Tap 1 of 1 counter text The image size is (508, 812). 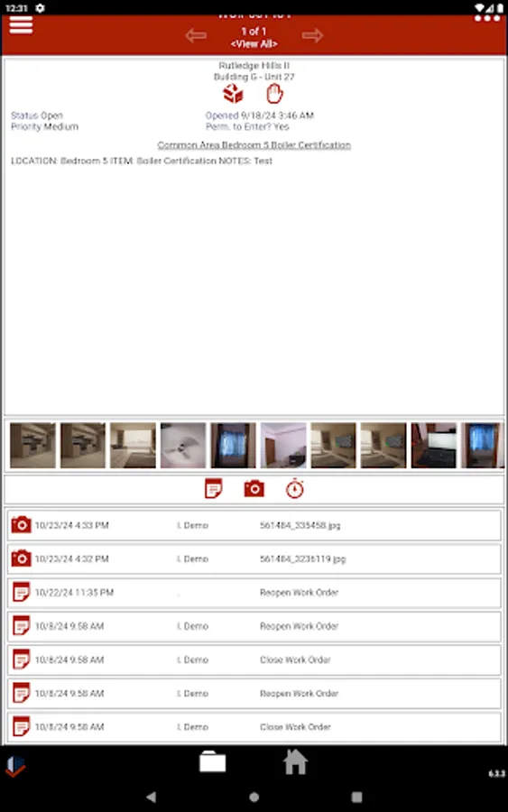[254, 32]
